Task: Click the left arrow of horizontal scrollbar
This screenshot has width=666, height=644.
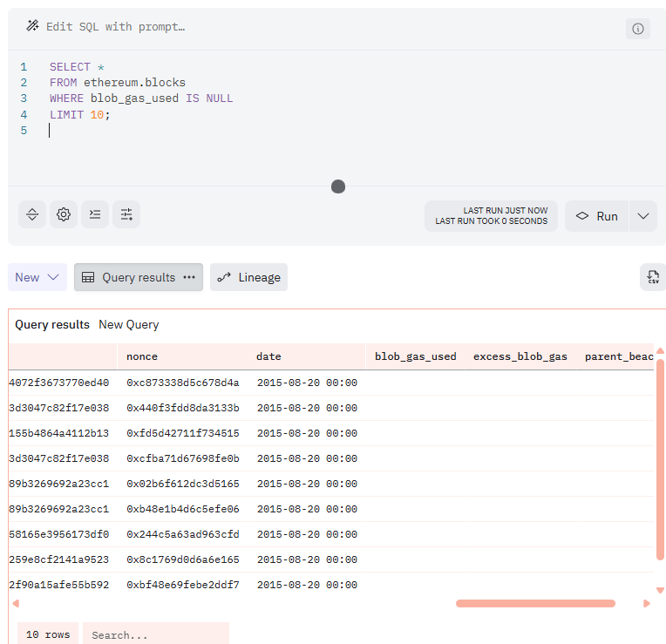Action: pyautogui.click(x=16, y=603)
